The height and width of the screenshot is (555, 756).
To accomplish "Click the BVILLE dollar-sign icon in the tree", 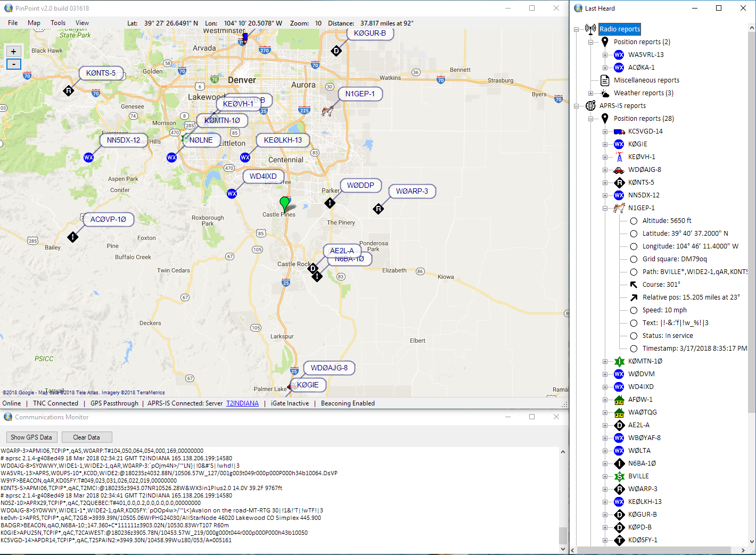I will click(619, 476).
